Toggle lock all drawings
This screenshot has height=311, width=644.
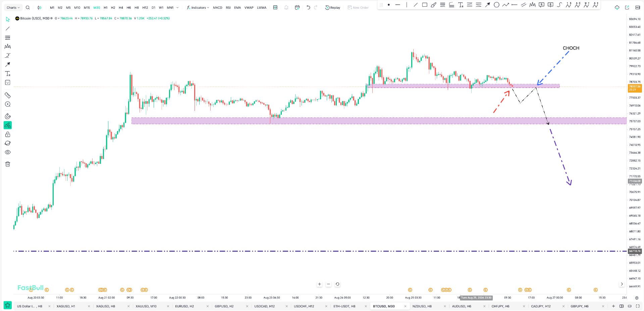(x=8, y=134)
